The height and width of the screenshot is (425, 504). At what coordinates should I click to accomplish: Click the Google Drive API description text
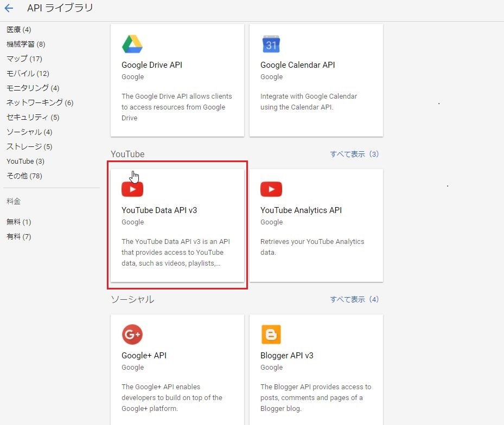point(176,107)
